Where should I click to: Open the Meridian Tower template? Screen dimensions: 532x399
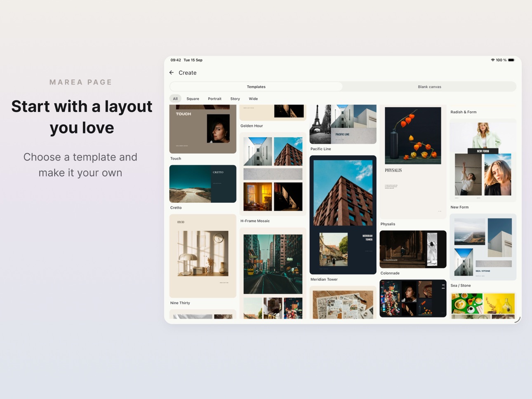point(343,215)
